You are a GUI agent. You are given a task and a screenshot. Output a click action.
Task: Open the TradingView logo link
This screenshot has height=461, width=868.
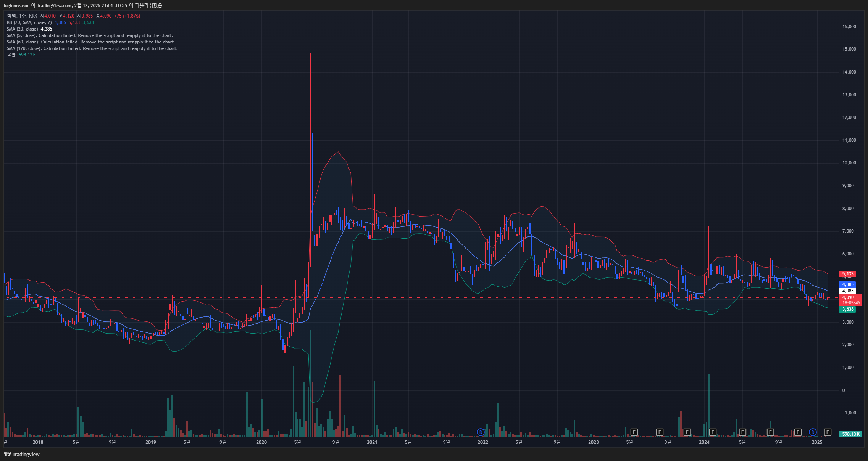pos(22,454)
